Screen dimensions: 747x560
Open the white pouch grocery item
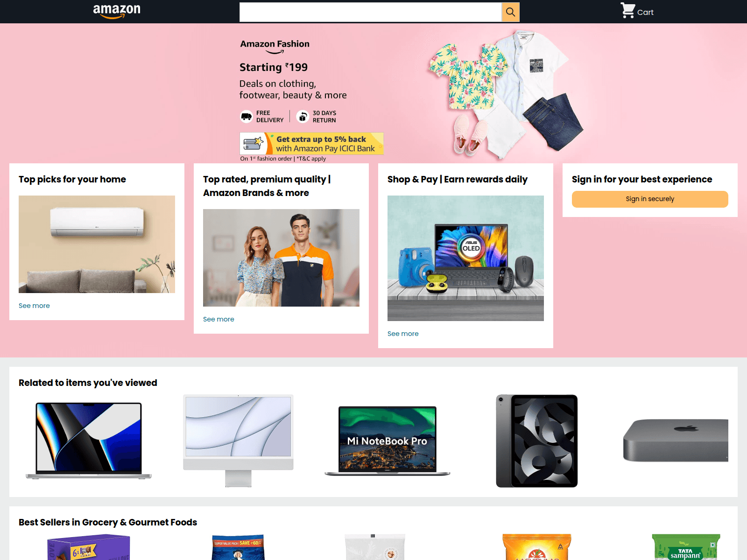[x=375, y=547]
